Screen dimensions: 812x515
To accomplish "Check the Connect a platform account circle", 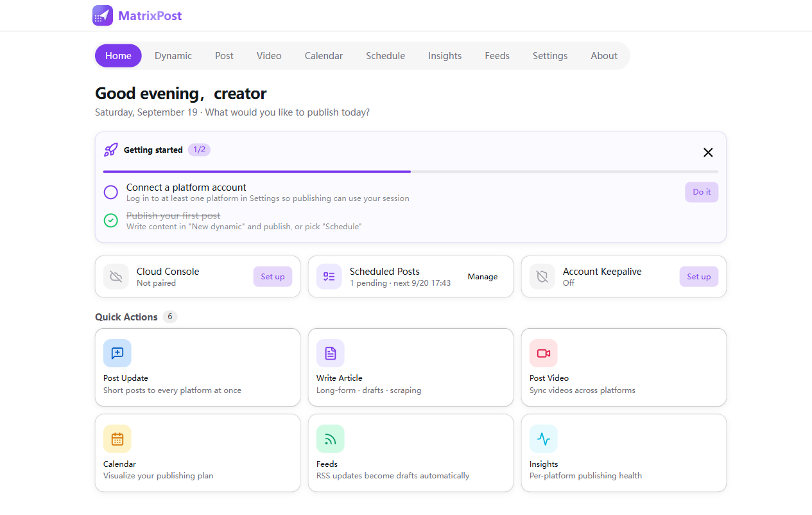I will click(111, 192).
